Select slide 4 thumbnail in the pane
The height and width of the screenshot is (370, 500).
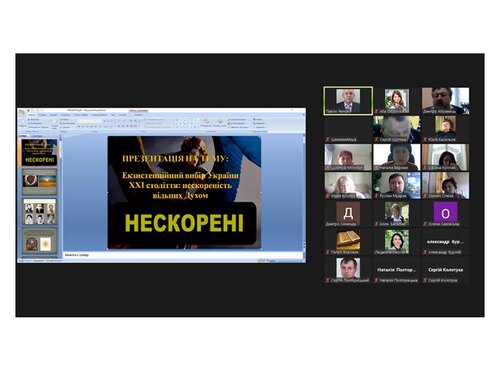pyautogui.click(x=39, y=241)
